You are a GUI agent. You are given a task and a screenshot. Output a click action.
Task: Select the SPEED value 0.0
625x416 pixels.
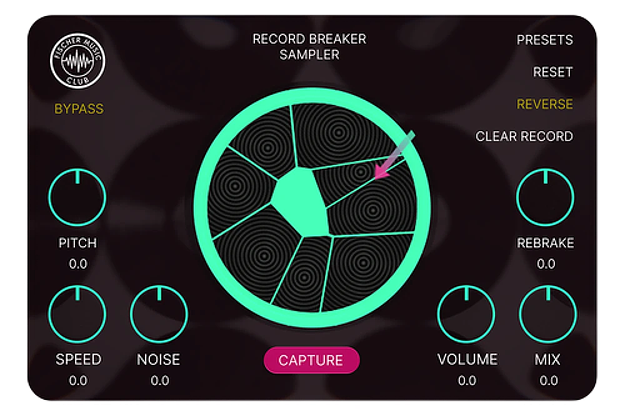tap(78, 381)
